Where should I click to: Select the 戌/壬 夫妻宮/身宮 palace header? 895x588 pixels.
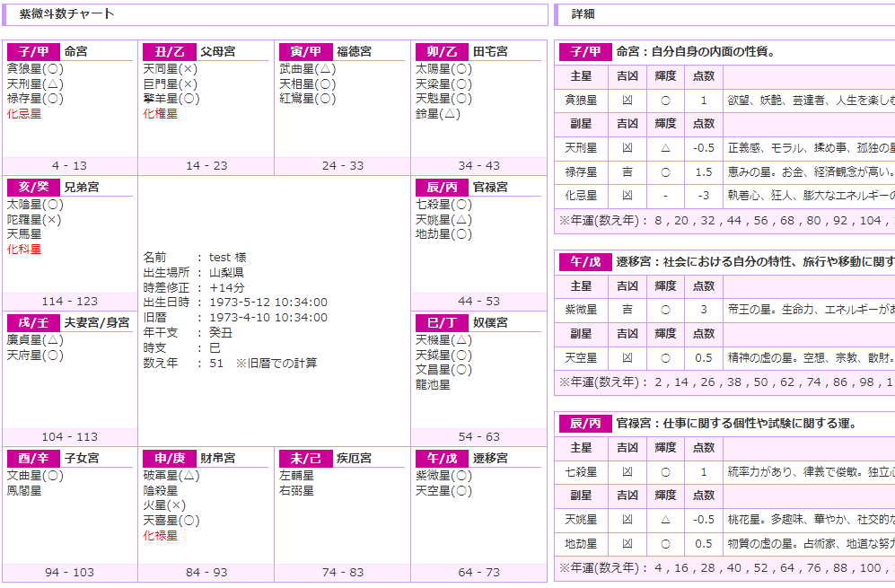(x=68, y=322)
